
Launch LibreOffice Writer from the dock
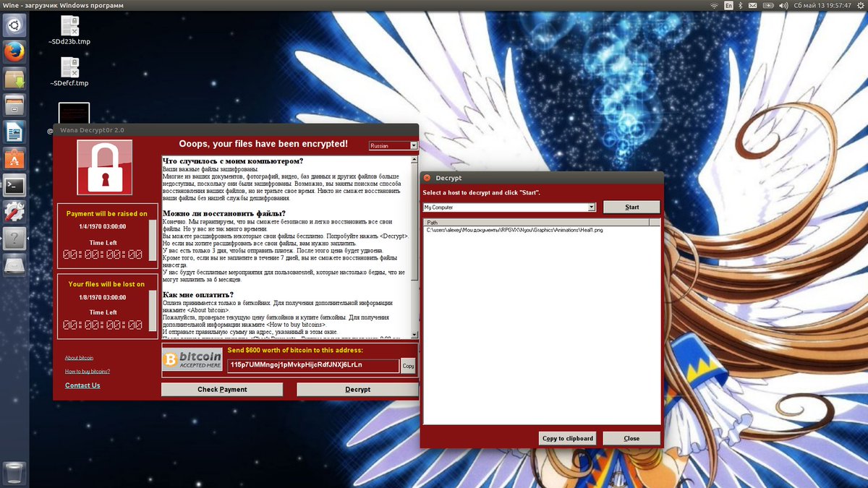[14, 132]
